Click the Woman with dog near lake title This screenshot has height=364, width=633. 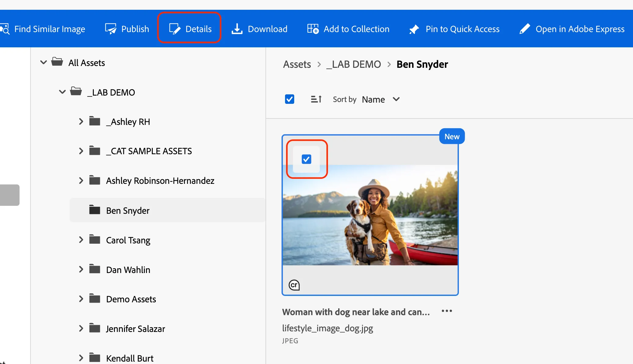356,312
